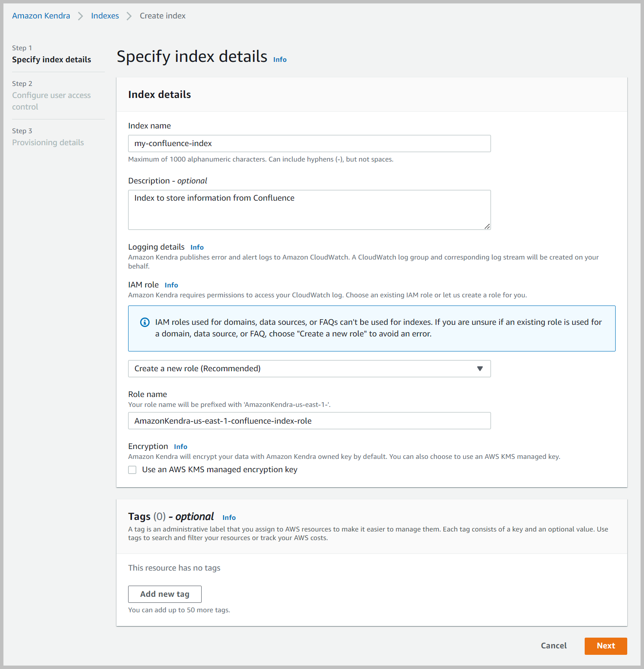Click the Info link next to Logging details
Screen dimensions: 644x669
(197, 247)
